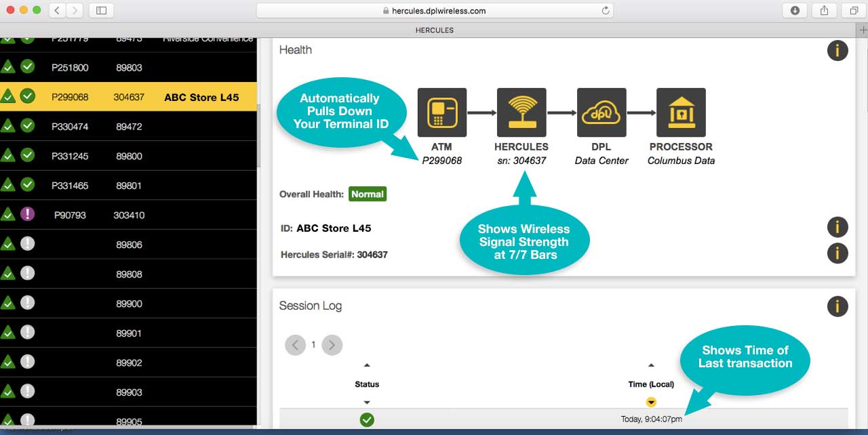Click green check status icon for P330474

[x=27, y=126]
